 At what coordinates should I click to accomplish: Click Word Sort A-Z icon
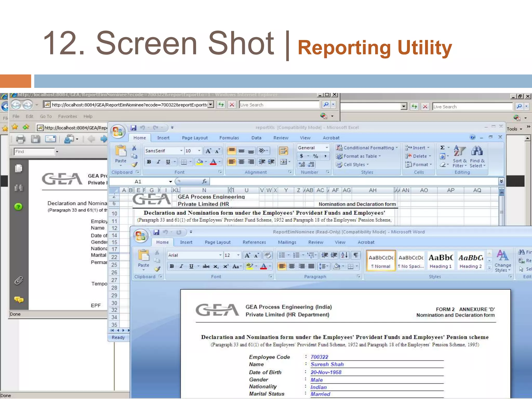[344, 255]
